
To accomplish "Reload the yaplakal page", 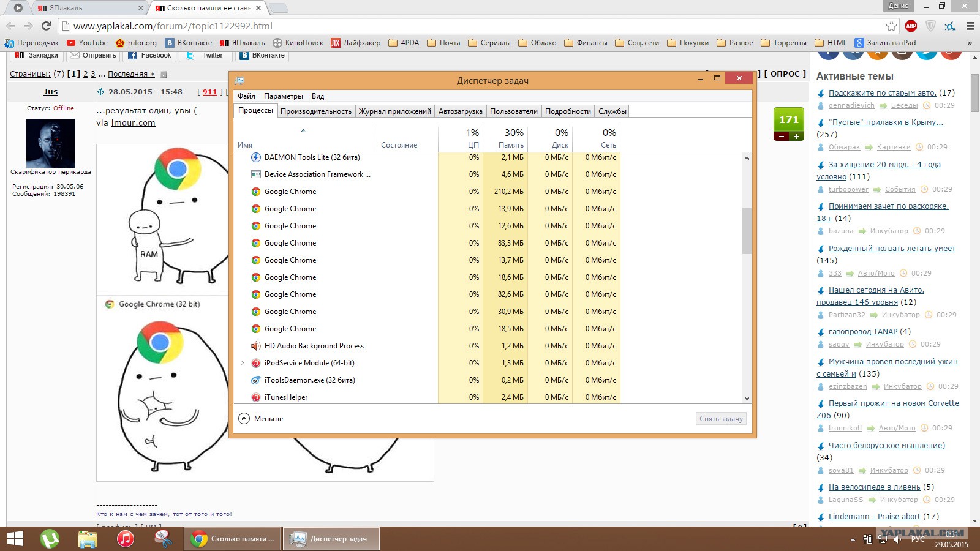I will pos(46,26).
